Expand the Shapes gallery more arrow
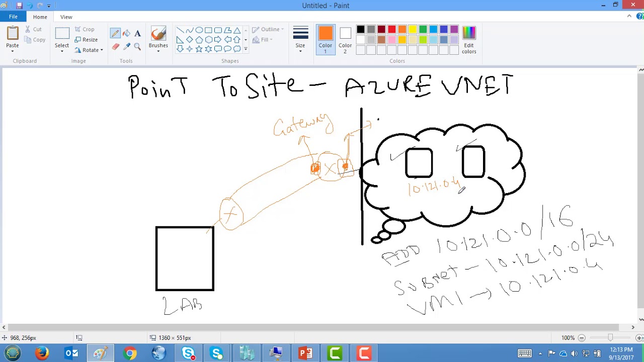The width and height of the screenshot is (644, 362). (246, 49)
